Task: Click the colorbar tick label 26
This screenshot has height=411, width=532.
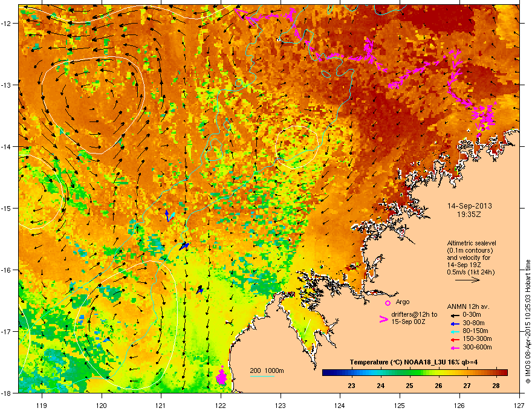Action: point(438,386)
